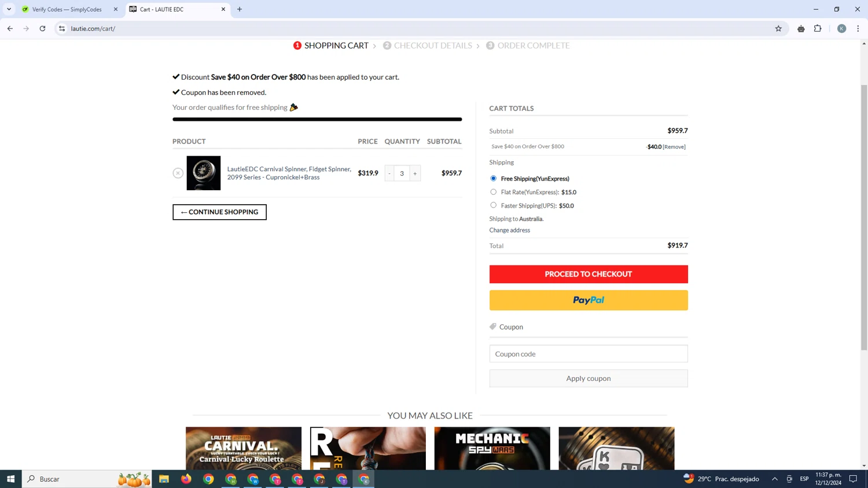The width and height of the screenshot is (868, 488).
Task: Open the active Chrome window in taskbar
Action: [364, 479]
